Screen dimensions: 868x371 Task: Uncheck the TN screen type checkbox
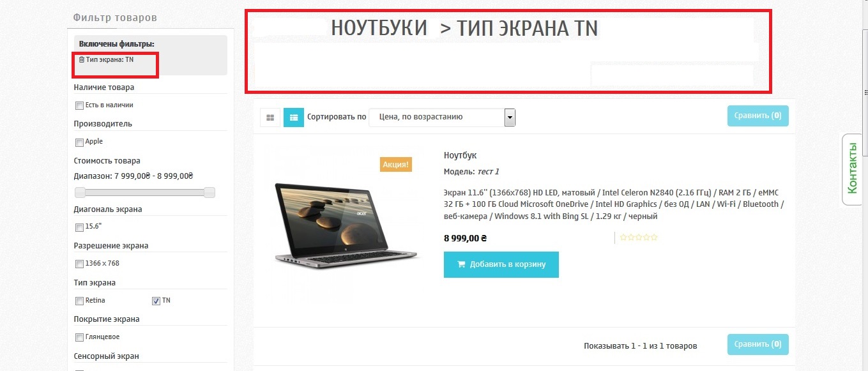156,301
